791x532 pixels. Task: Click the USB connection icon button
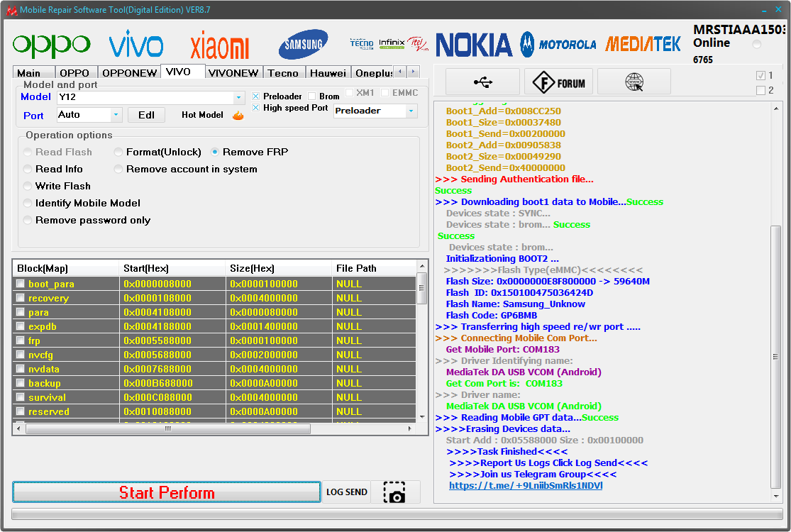coord(483,82)
